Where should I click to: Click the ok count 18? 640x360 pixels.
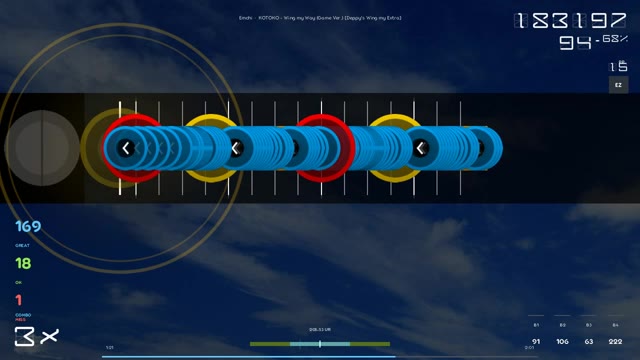click(23, 263)
